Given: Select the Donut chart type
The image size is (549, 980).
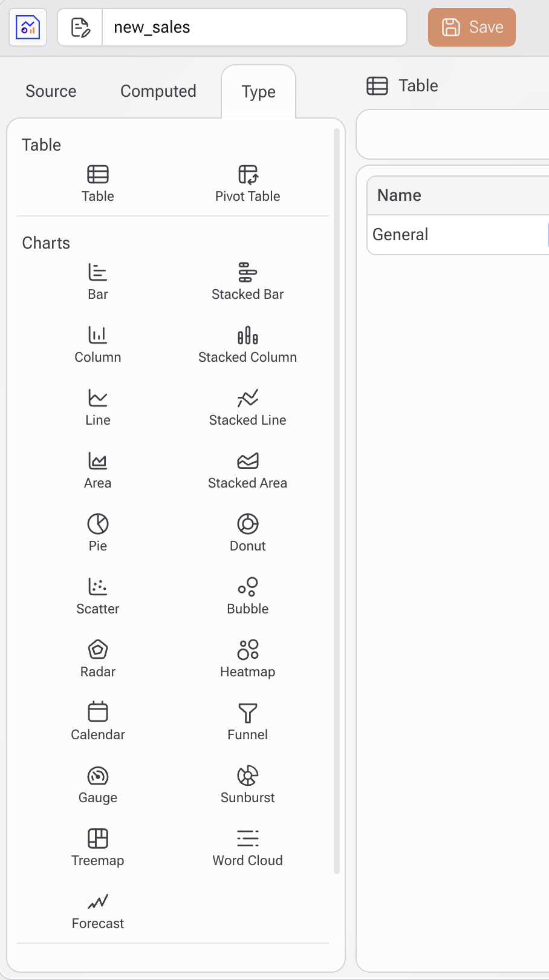Looking at the screenshot, I should (x=247, y=524).
